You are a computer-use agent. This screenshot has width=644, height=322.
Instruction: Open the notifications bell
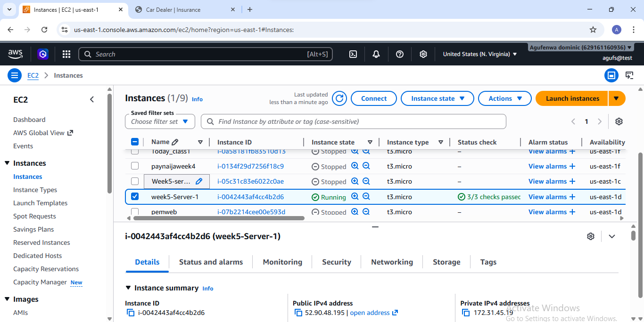click(376, 54)
